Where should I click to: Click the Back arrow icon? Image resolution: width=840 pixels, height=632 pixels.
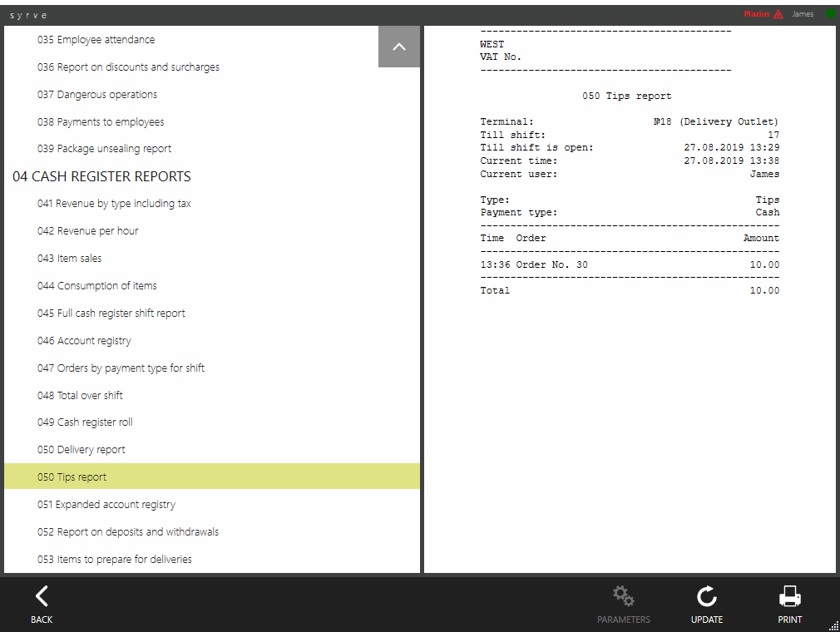coord(42,595)
